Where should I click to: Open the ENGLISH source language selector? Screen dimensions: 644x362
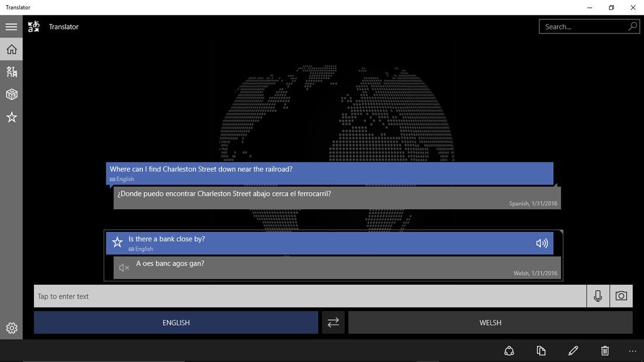[176, 322]
